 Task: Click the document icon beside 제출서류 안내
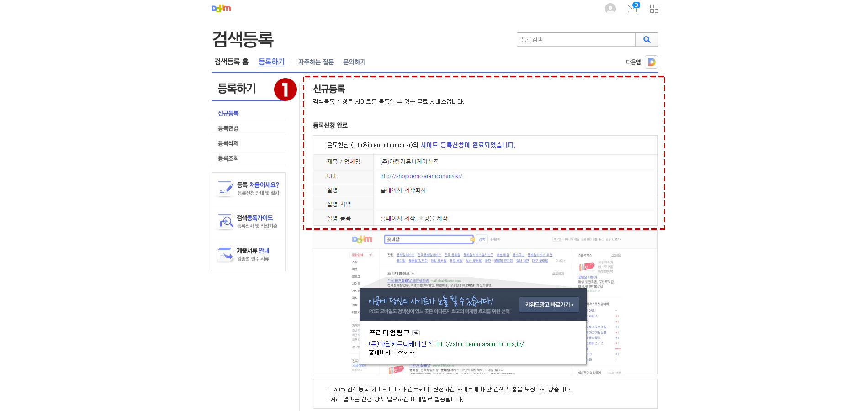(x=226, y=254)
